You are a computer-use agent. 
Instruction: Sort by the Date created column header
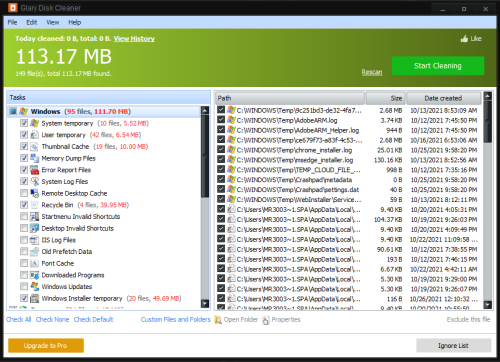(x=444, y=98)
